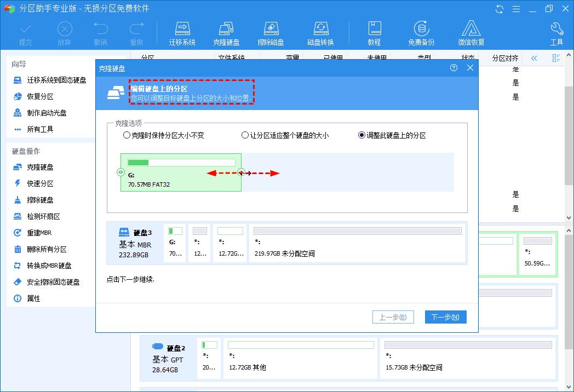Open the 擦除磁盘 tool
The width and height of the screenshot is (574, 392).
pos(271,32)
